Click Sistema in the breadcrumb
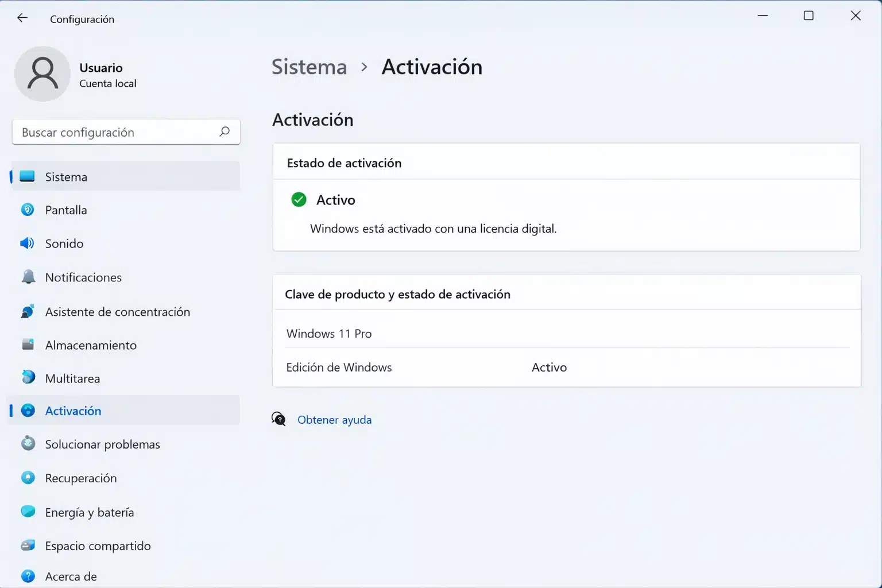This screenshot has width=882, height=588. (309, 67)
